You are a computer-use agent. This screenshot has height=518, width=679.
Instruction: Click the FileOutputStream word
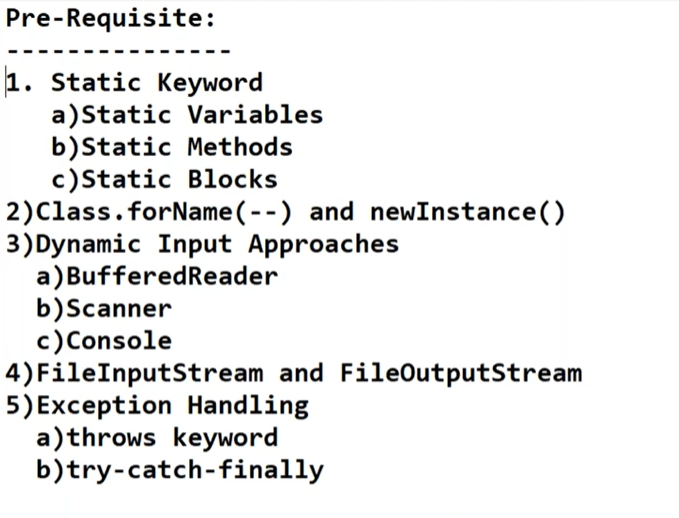pyautogui.click(x=461, y=373)
